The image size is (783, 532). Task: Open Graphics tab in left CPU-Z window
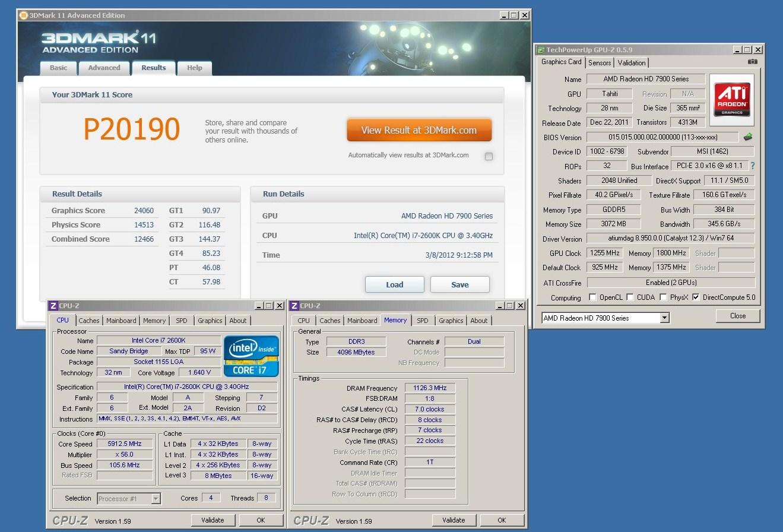point(210,321)
